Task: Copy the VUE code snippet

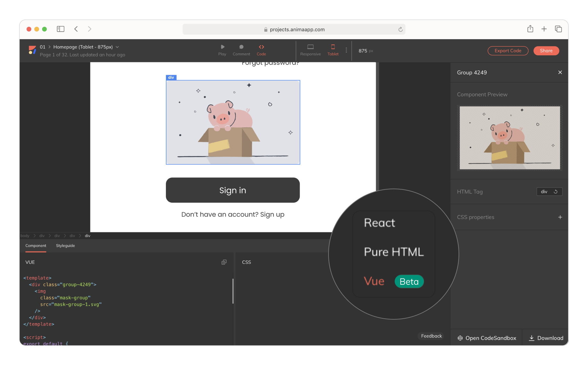Action: tap(224, 262)
